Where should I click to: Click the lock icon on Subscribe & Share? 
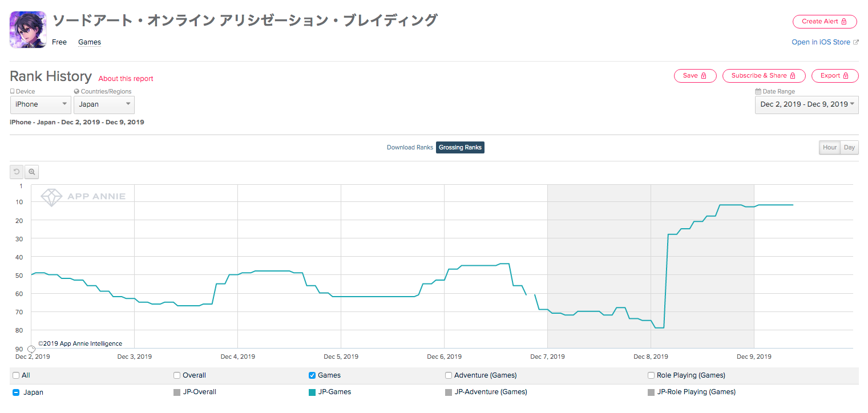click(793, 76)
